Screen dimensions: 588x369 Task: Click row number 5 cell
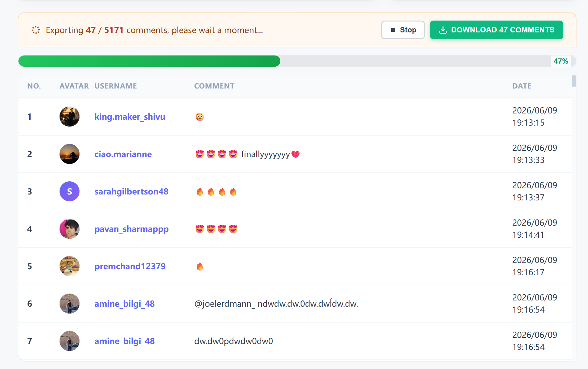[x=30, y=266]
